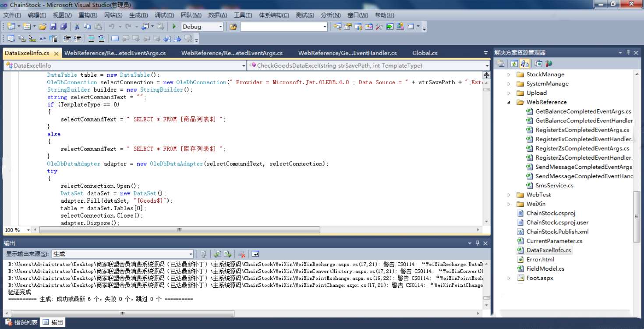Open the 调试(D) menu

[x=163, y=15]
